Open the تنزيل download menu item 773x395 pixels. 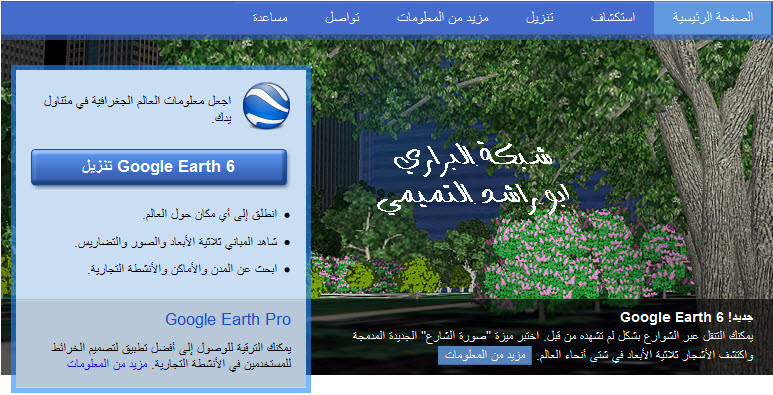click(x=539, y=18)
